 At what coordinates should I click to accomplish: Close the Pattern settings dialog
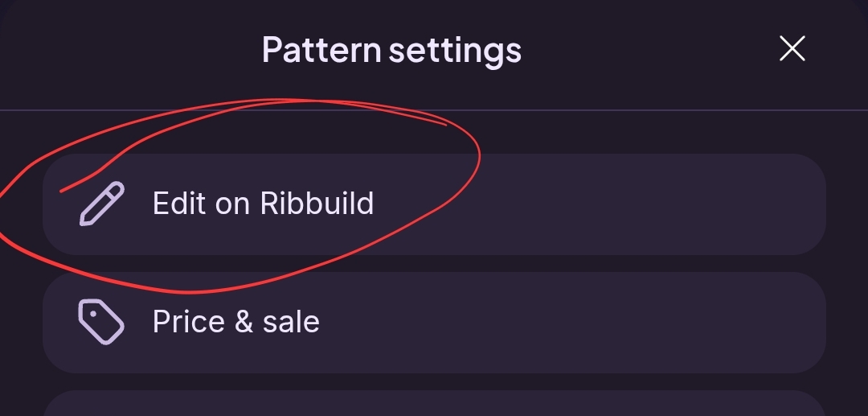(792, 49)
